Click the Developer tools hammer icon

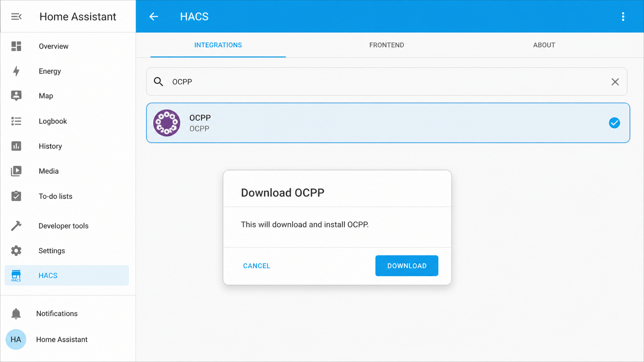point(16,226)
